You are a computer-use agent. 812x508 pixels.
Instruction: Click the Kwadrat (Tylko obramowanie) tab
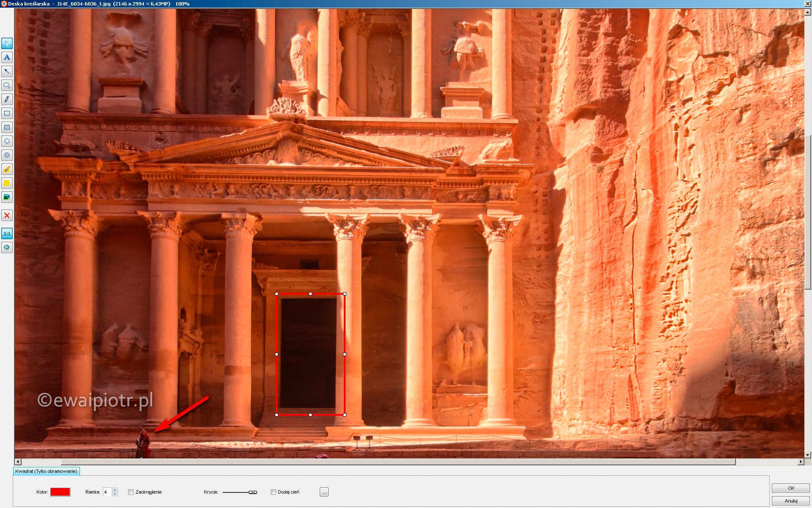coord(46,471)
